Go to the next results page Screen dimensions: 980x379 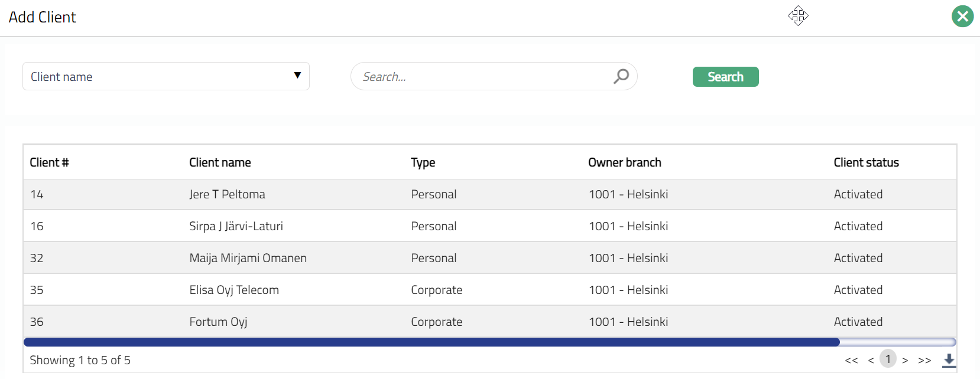click(905, 360)
